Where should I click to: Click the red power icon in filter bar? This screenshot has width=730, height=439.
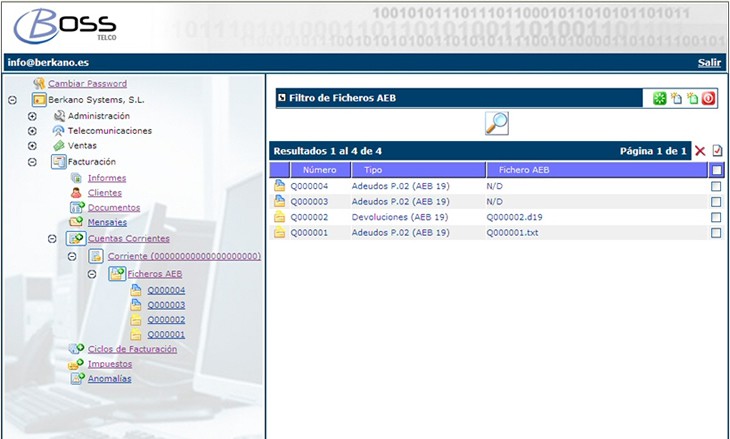pos(708,98)
